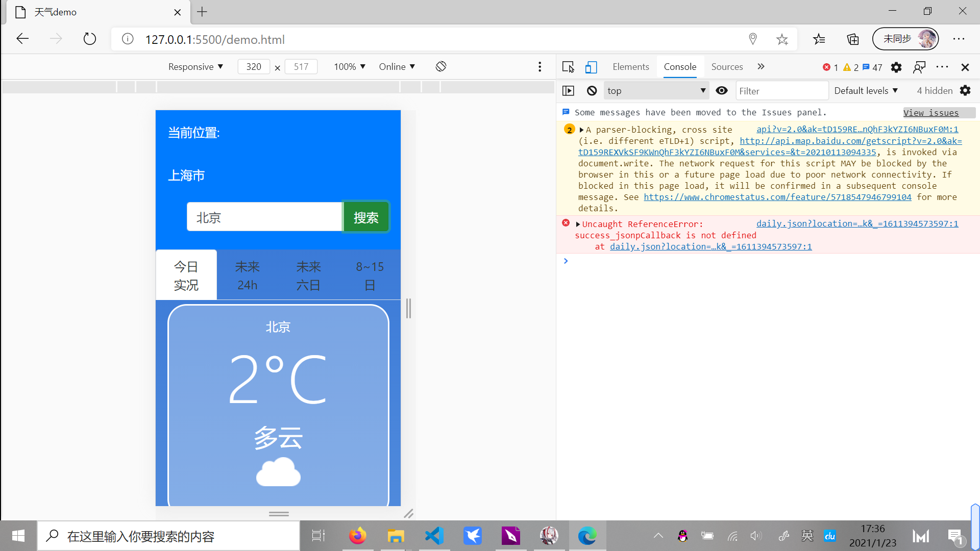Close the DevTools panel
This screenshot has height=551, width=980.
965,67
